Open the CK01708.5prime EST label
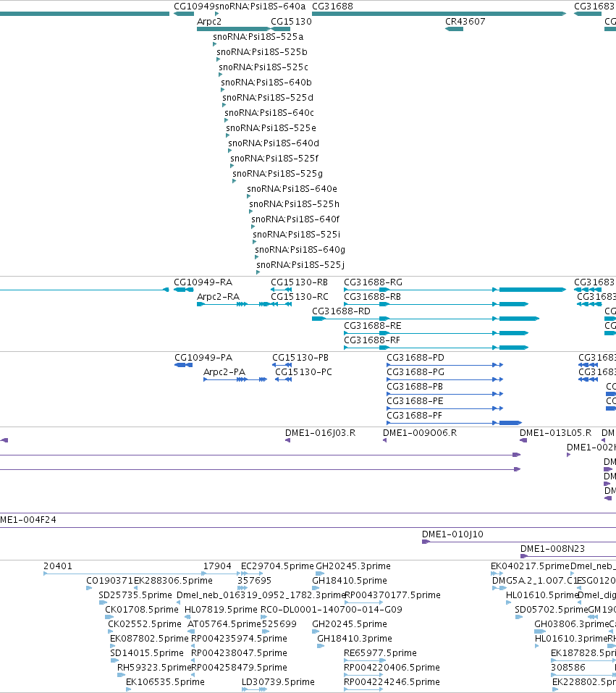 [142, 610]
